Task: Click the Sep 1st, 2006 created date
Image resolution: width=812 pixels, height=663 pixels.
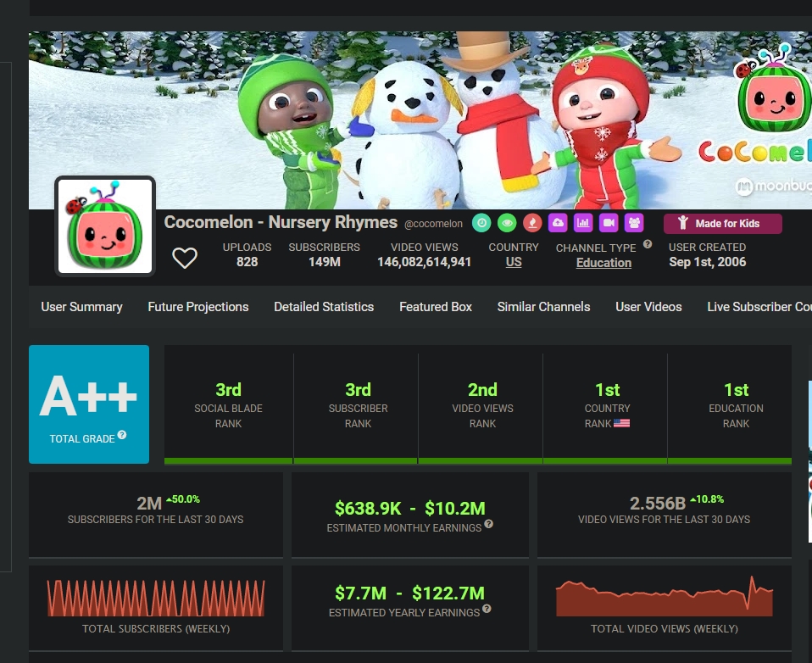Action: 708,262
